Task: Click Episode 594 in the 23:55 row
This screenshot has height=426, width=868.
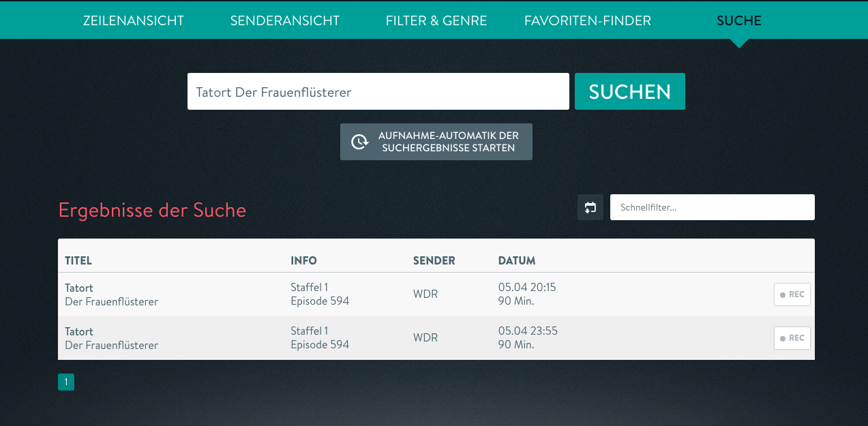Action: (x=320, y=344)
